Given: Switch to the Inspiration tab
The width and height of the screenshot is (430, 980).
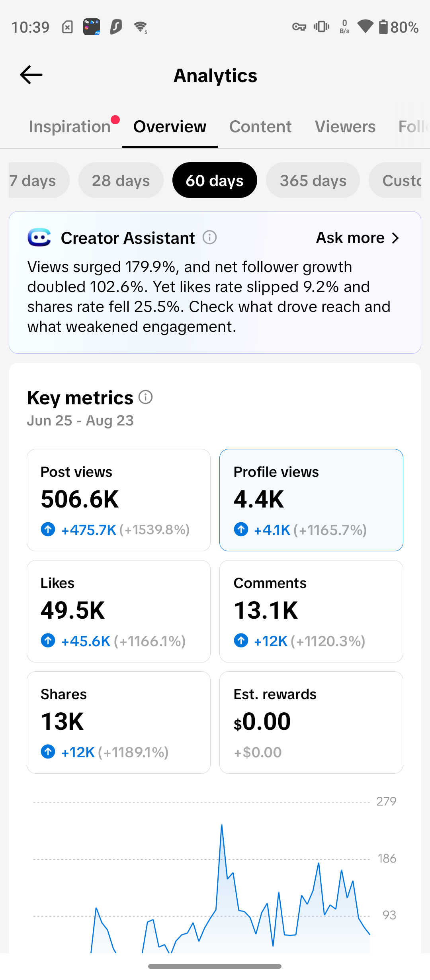Looking at the screenshot, I should 70,127.
